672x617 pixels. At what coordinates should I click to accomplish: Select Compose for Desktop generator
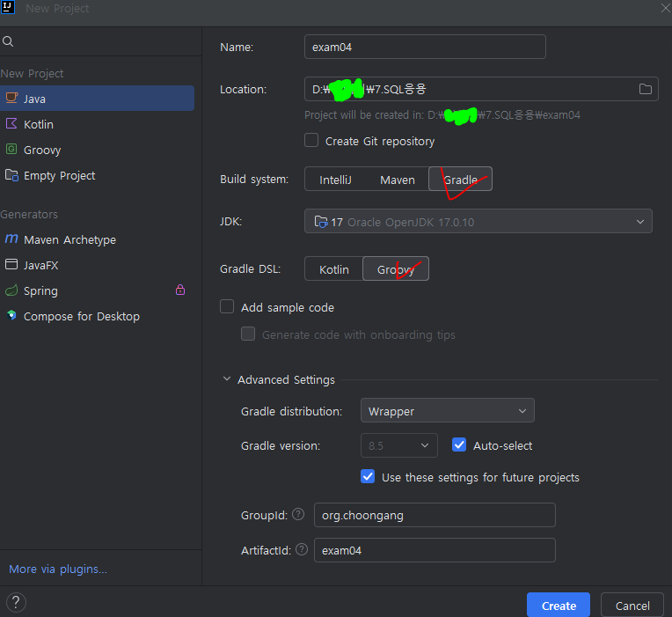[98, 317]
